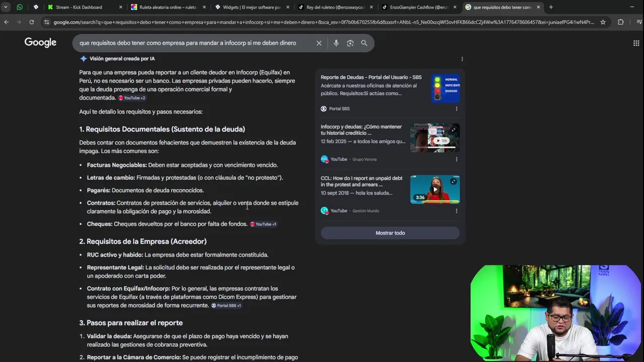This screenshot has width=644, height=362.
Task: Play the 3:36 Gestión Mundo video thumbnail
Action: click(435, 190)
